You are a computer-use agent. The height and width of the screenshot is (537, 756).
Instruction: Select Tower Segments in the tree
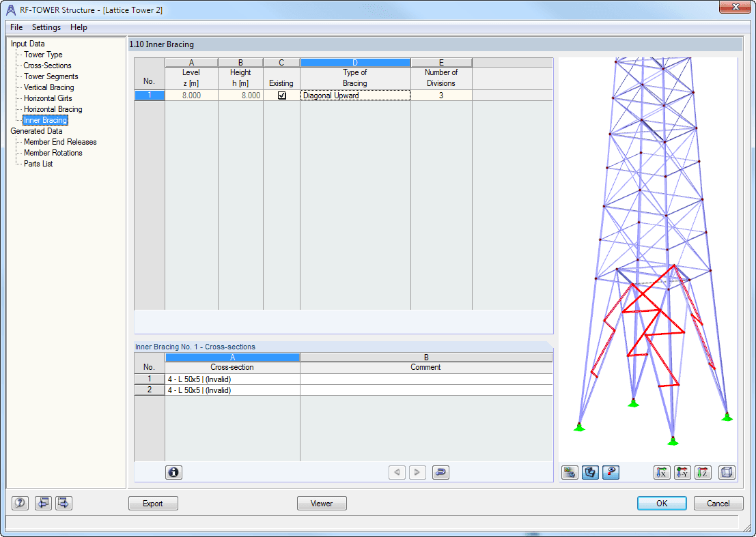[51, 76]
